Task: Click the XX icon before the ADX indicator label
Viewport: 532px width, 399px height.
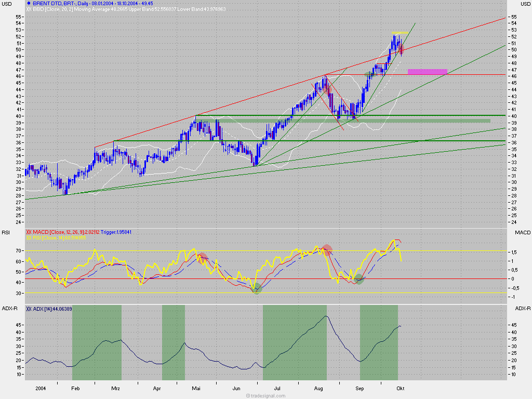Action: (29, 309)
